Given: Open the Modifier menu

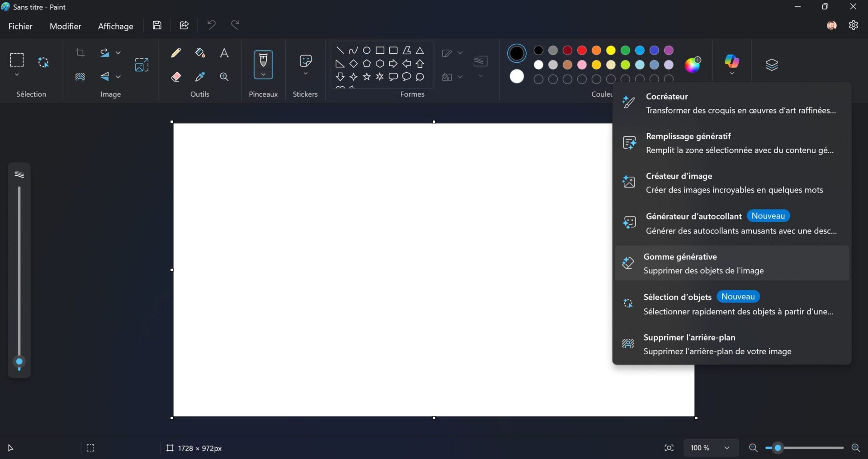Looking at the screenshot, I should coord(66,26).
